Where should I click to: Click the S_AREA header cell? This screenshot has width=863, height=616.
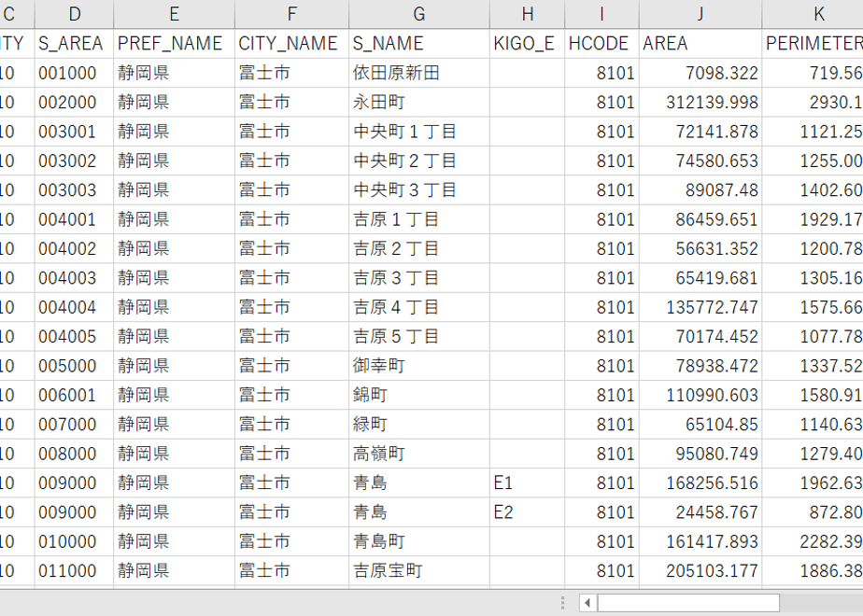[75, 44]
